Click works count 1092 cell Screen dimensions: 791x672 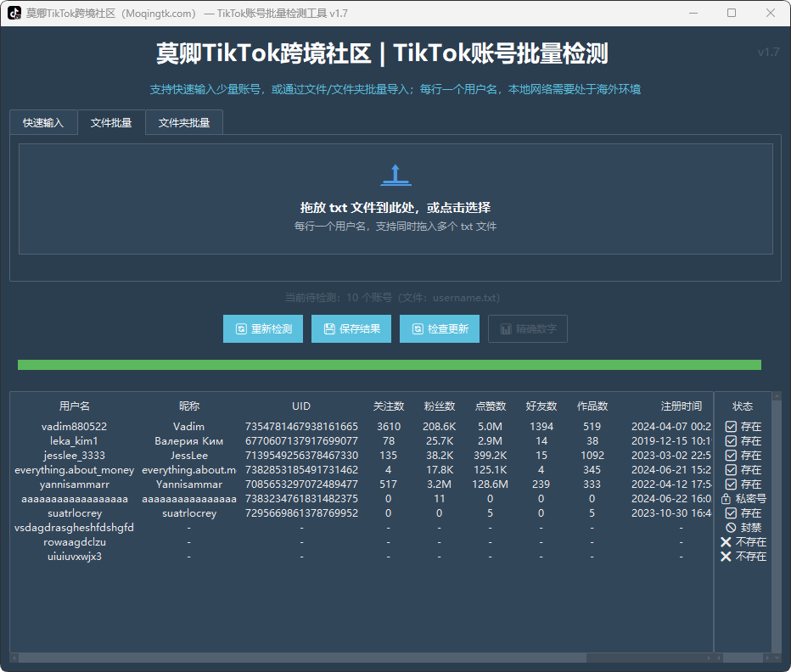click(592, 456)
